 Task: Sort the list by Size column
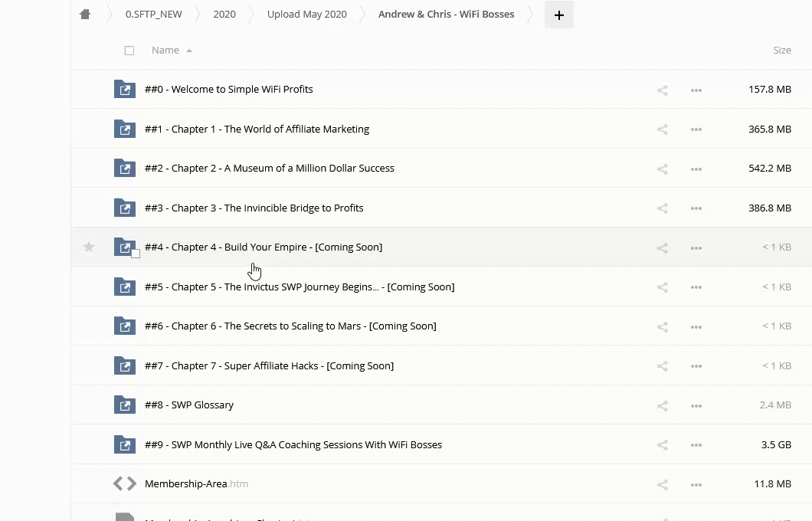click(781, 51)
